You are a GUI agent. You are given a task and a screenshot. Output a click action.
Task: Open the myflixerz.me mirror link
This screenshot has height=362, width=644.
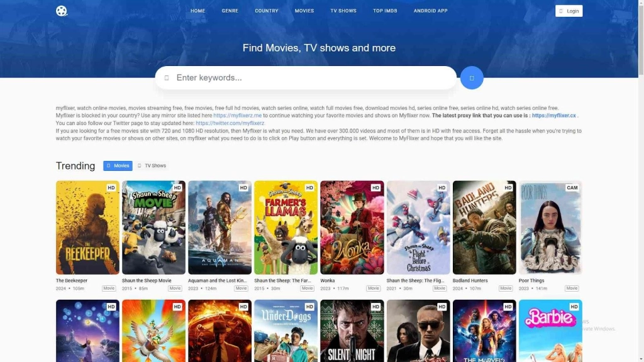coord(237,116)
